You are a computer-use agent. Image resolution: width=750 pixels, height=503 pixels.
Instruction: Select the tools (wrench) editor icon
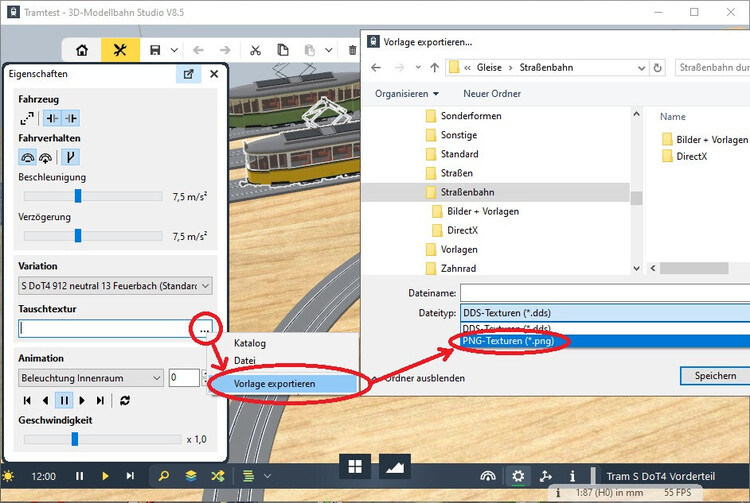121,50
